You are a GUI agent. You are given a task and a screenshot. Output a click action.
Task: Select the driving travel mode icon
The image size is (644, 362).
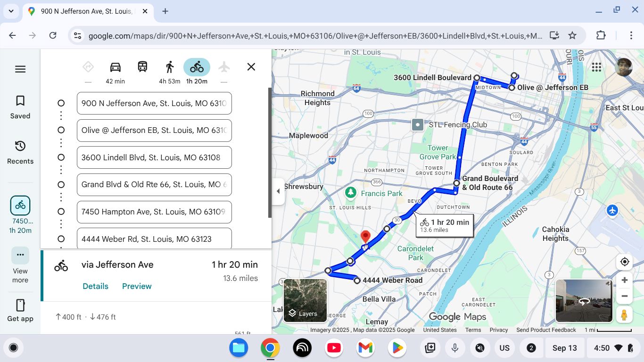(x=115, y=67)
